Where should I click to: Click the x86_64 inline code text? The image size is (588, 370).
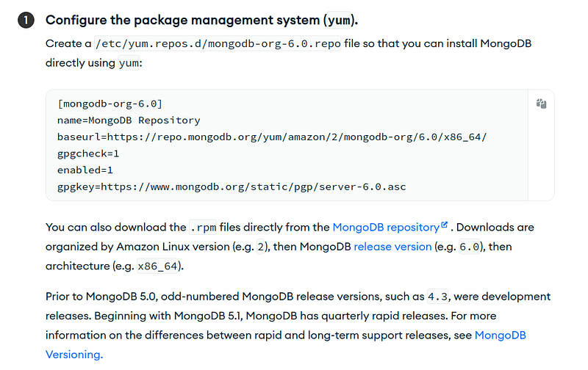click(x=157, y=266)
